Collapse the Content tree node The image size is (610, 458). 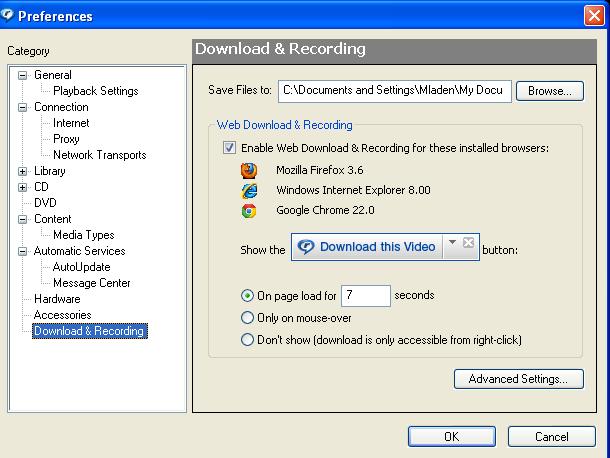point(23,219)
